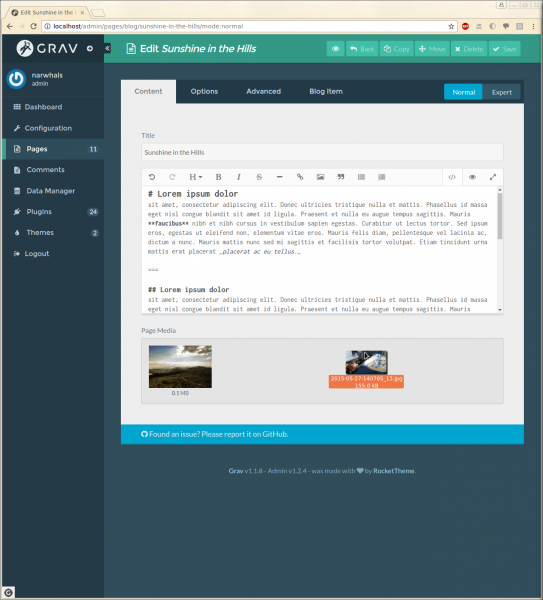Apply italic formatting in editor toolbar
This screenshot has width=543, height=600.
pyautogui.click(x=238, y=177)
